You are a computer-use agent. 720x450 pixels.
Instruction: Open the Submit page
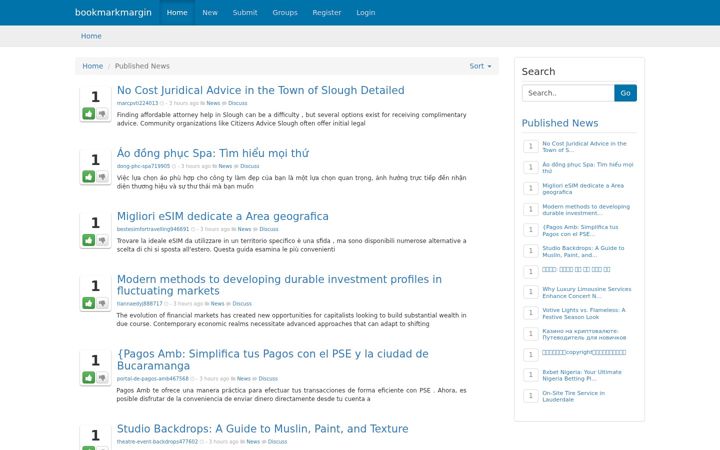click(x=245, y=12)
